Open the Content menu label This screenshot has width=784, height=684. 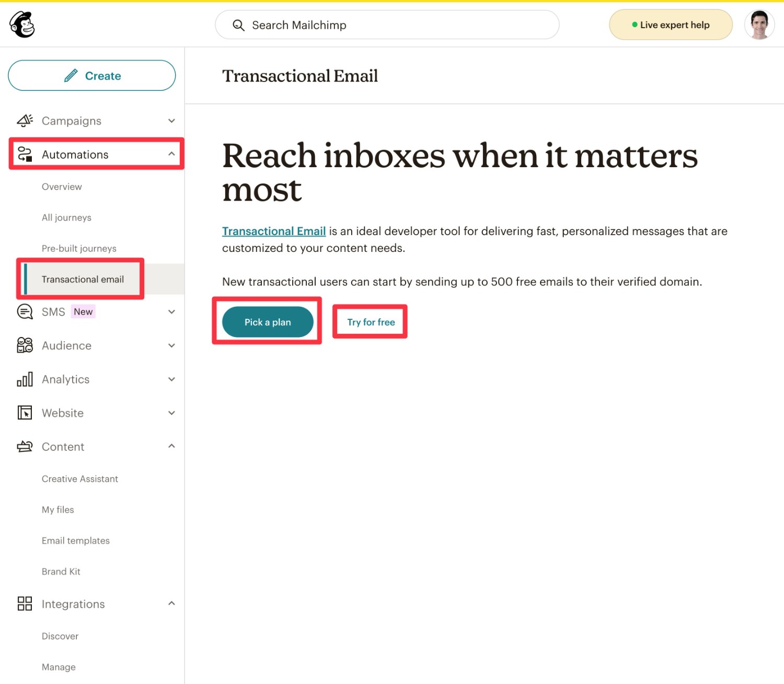[x=63, y=447]
